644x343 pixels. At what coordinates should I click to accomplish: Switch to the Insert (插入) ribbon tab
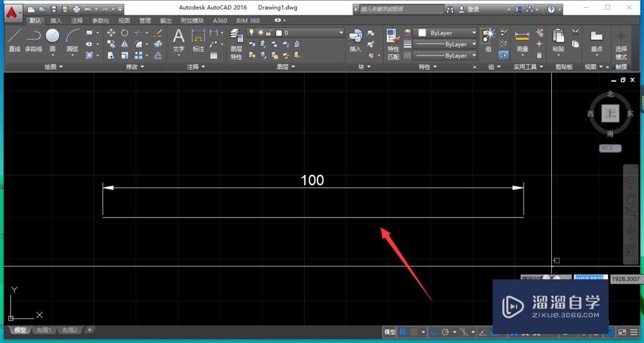click(56, 20)
